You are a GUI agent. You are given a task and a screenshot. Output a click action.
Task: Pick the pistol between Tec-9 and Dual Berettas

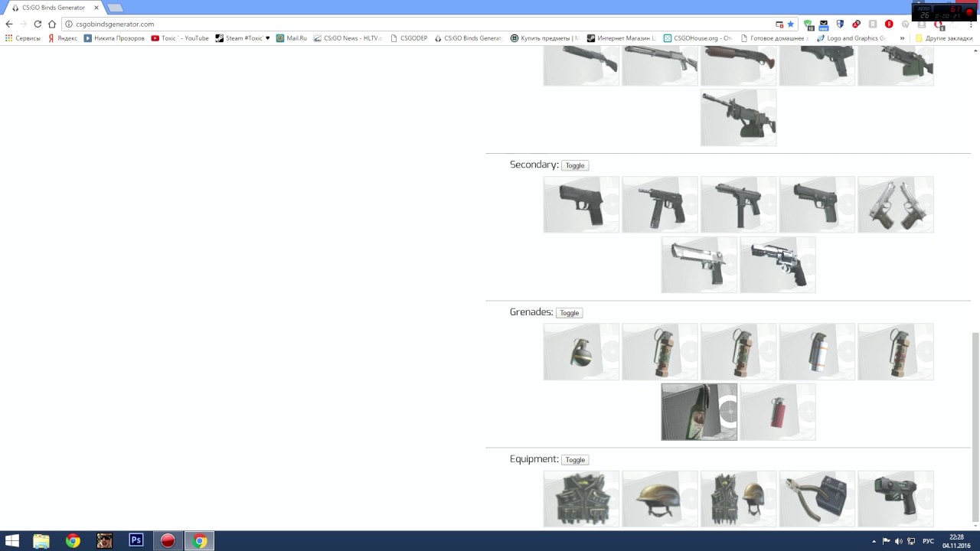pyautogui.click(x=817, y=204)
